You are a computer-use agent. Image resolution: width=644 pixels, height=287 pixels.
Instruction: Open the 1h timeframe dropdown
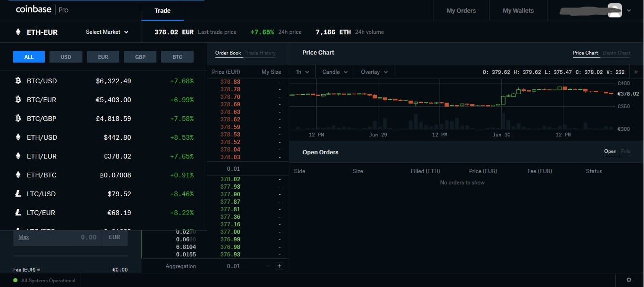pyautogui.click(x=302, y=72)
